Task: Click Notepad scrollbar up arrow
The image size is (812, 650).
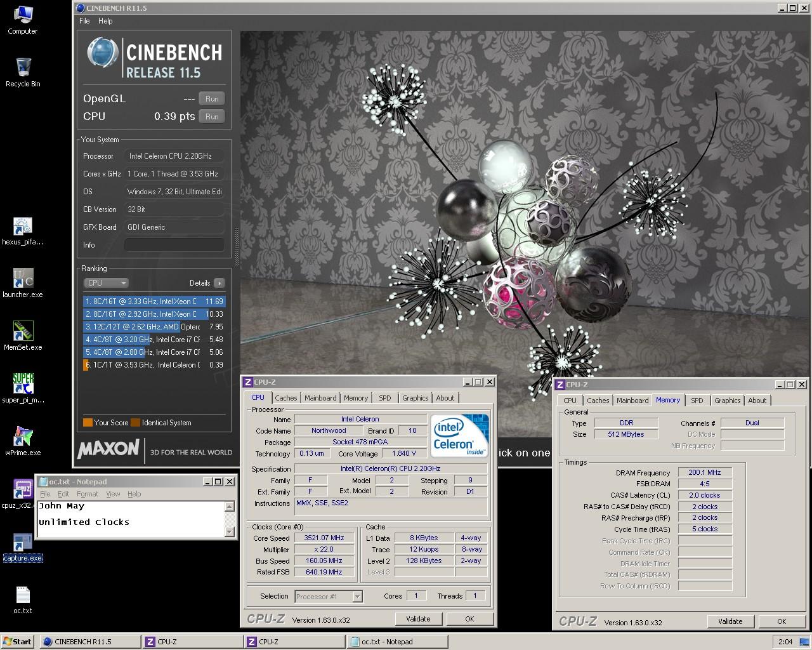Action: tap(230, 506)
